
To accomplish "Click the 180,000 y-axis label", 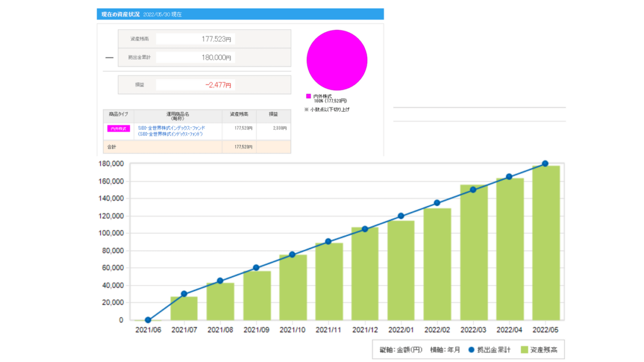I will click(x=111, y=164).
